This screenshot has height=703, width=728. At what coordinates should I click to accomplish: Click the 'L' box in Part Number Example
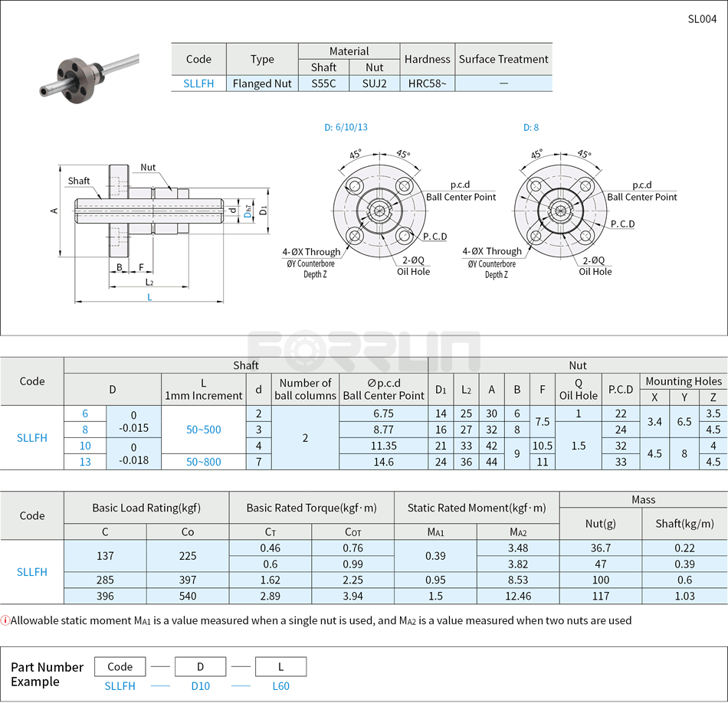click(281, 667)
